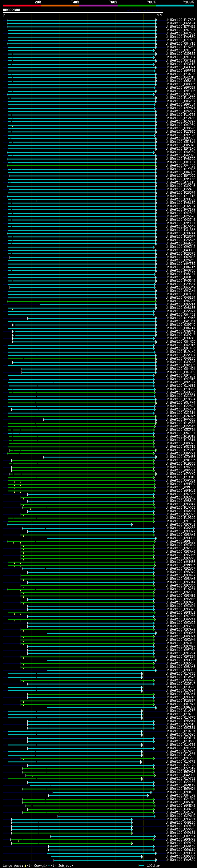Select label UniRef100_A9PF56
Screen dimensions: 197x868
(180, 71)
